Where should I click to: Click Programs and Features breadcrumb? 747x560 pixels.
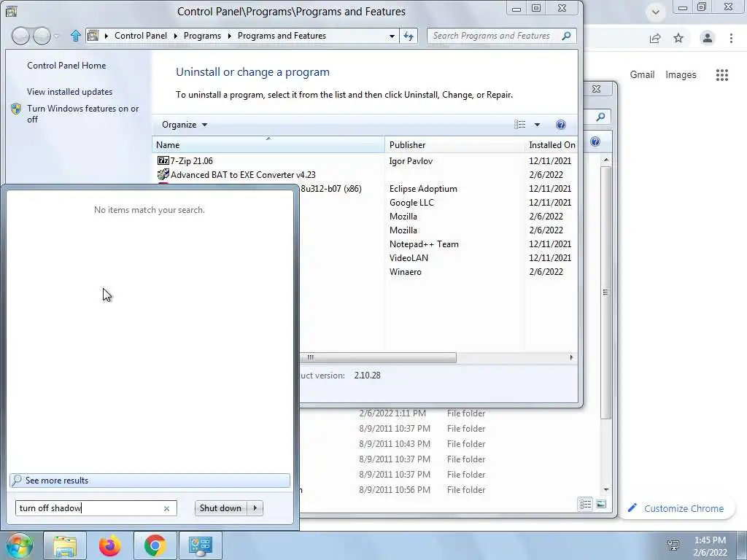[x=282, y=36]
